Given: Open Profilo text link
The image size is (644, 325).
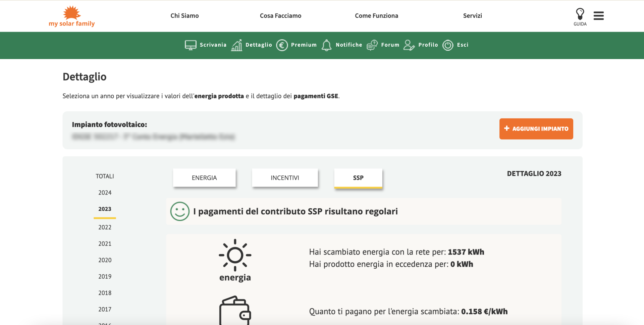Looking at the screenshot, I should pyautogui.click(x=428, y=45).
